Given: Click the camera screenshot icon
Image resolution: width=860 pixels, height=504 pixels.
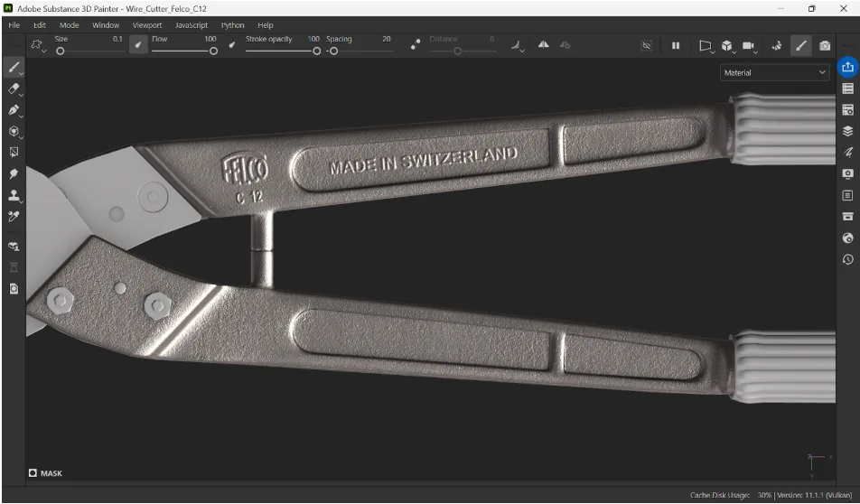Looking at the screenshot, I should coord(825,46).
